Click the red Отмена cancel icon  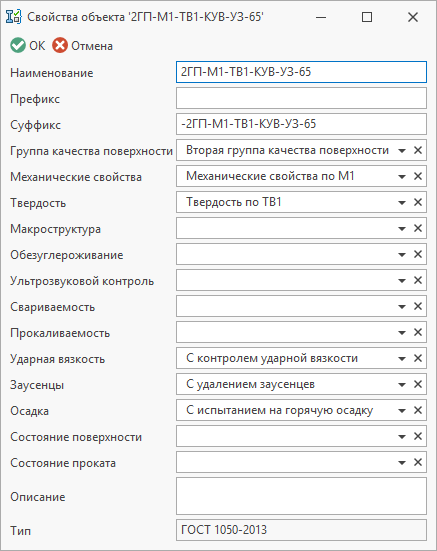(60, 45)
